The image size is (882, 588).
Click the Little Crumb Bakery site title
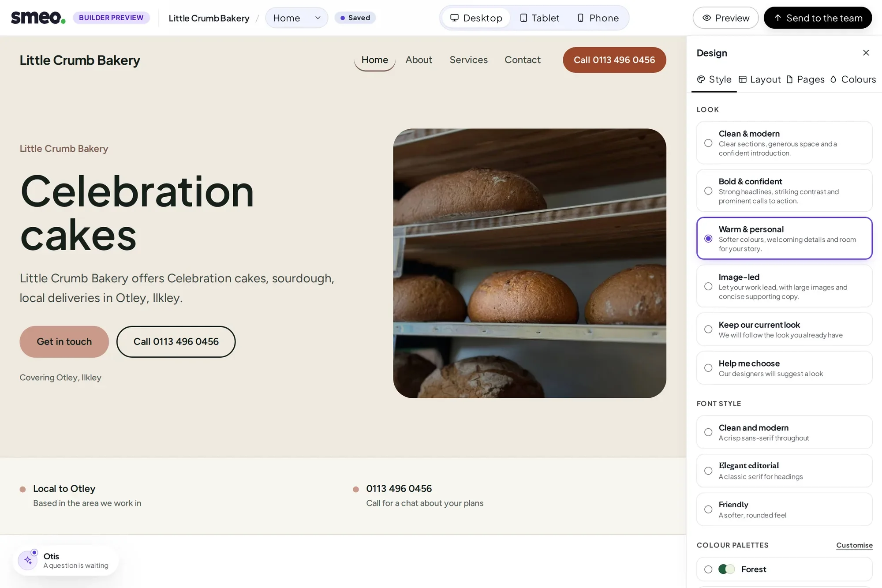click(x=80, y=60)
